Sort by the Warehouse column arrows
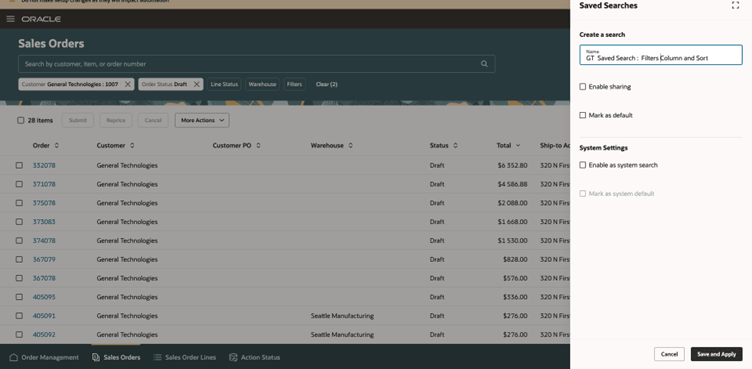Image resolution: width=752 pixels, height=369 pixels. [x=351, y=145]
